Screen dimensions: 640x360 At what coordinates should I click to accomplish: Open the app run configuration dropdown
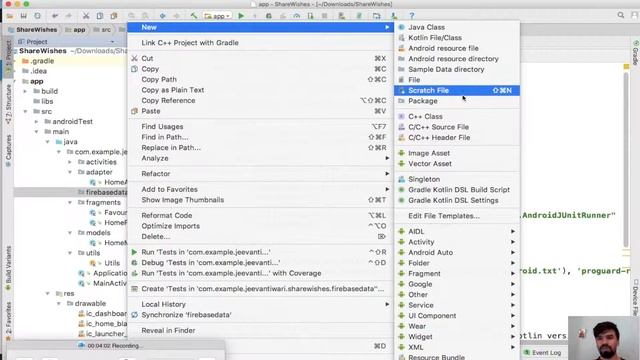click(218, 16)
